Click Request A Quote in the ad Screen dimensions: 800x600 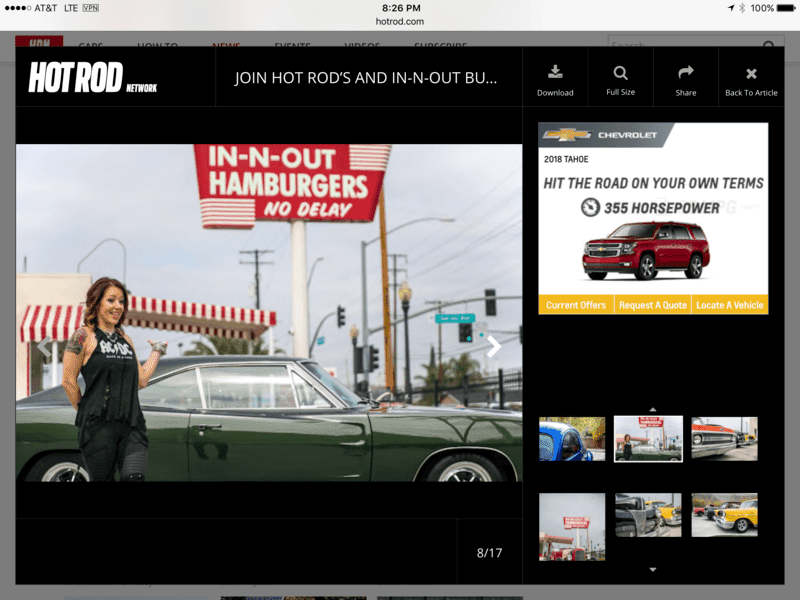(653, 305)
